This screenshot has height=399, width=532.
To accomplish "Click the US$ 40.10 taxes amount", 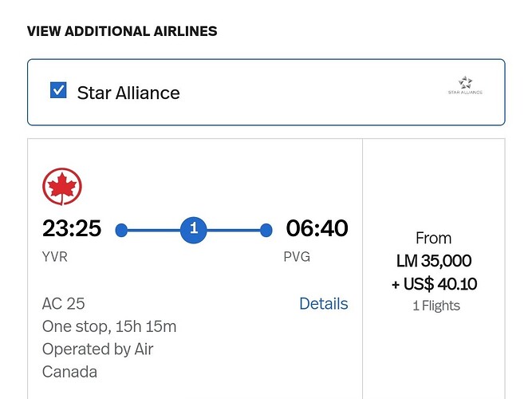I will pyautogui.click(x=433, y=284).
